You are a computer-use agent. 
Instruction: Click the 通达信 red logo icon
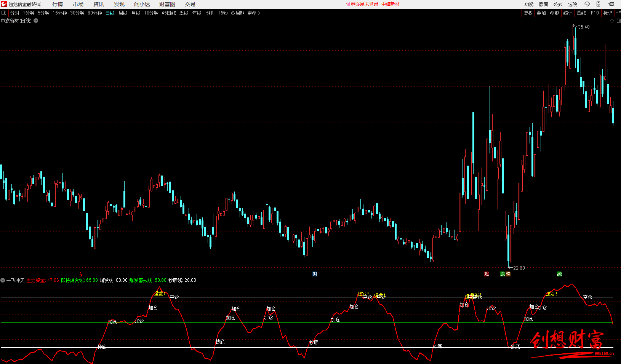point(4,4)
